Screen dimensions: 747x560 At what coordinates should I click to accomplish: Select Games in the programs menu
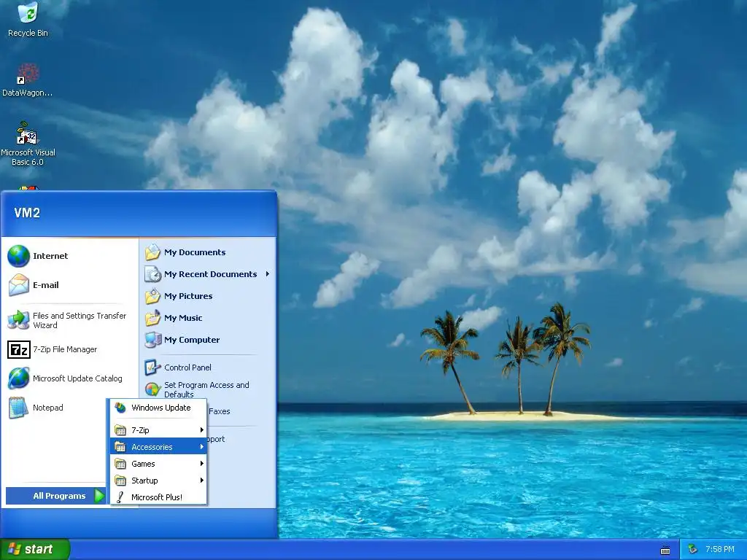pos(158,463)
